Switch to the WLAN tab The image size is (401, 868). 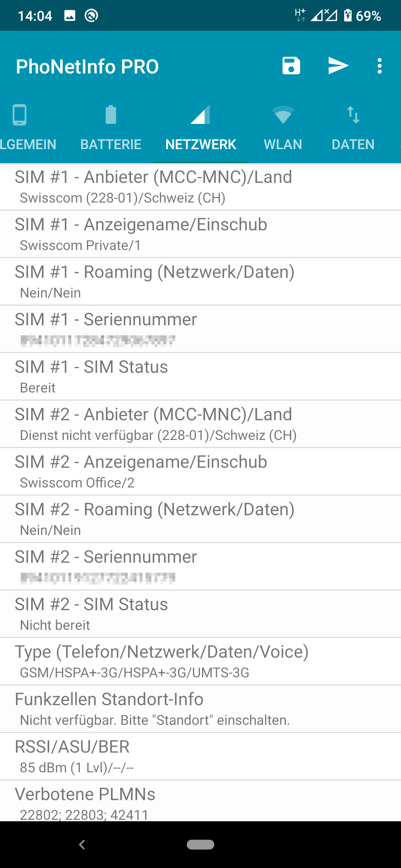[x=283, y=144]
